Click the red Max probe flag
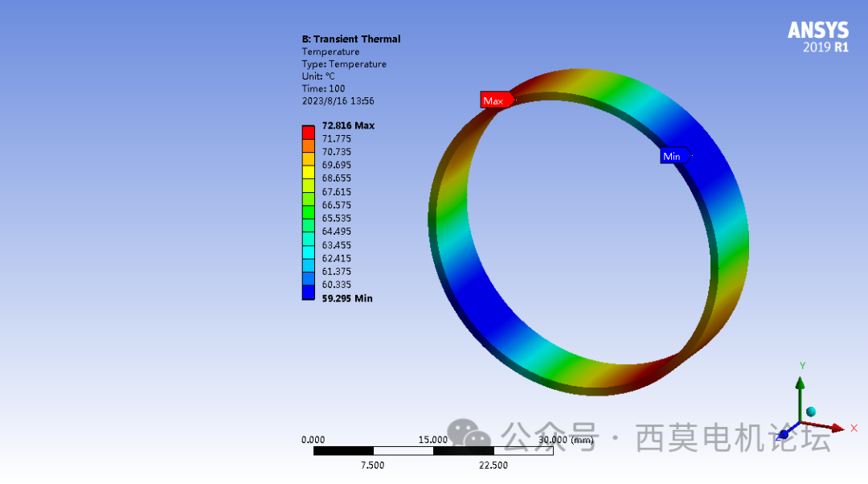868x484 pixels. coord(497,100)
